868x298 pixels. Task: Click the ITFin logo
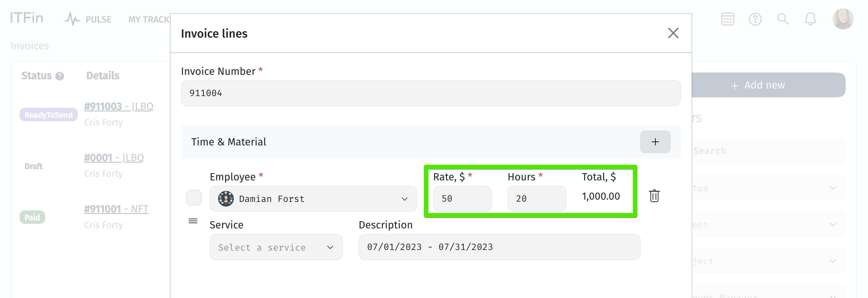point(27,18)
